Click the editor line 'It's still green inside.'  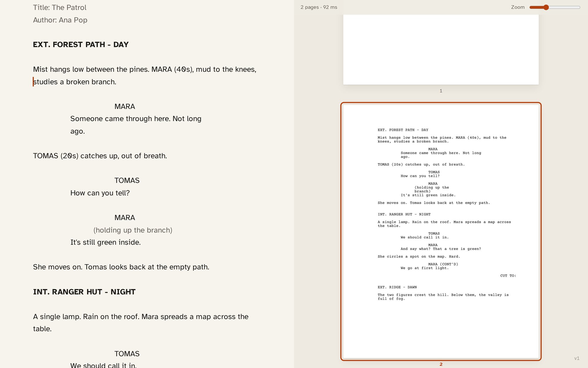point(106,242)
